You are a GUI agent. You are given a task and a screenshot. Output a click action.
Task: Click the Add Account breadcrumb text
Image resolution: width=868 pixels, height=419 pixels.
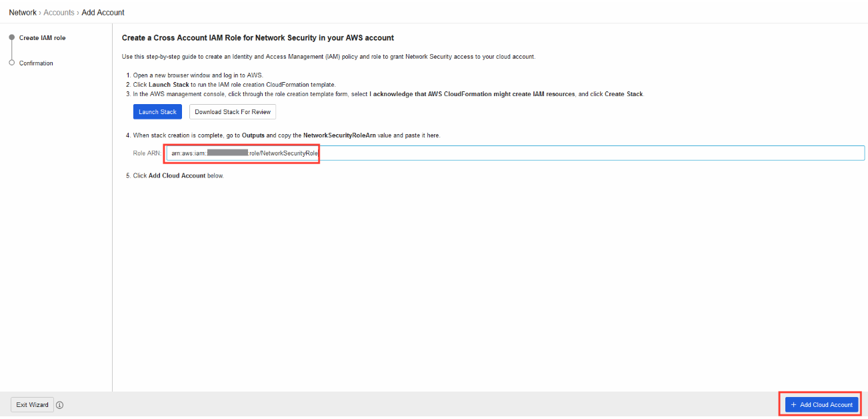point(103,13)
